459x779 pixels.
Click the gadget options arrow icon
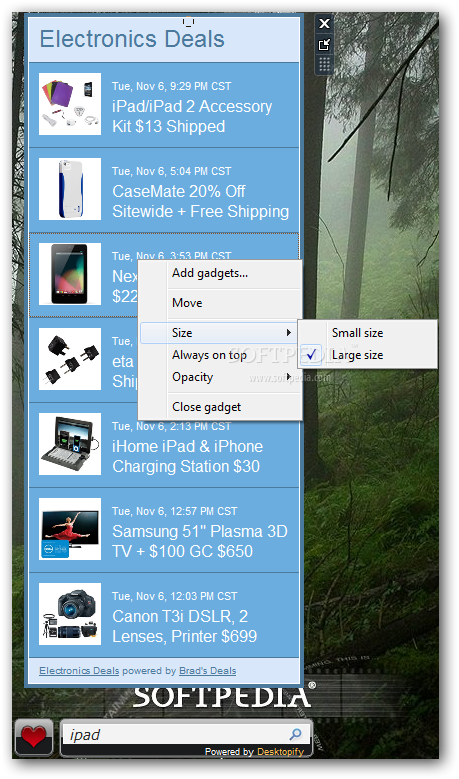[x=324, y=45]
